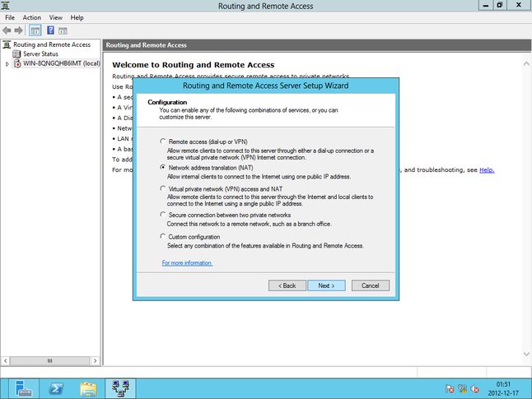Open Server Manager from the taskbar

[x=24, y=388]
